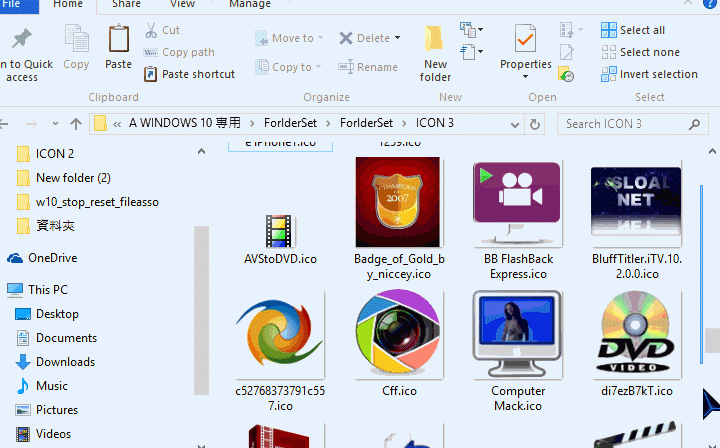Click the Up one level arrow

(76, 124)
